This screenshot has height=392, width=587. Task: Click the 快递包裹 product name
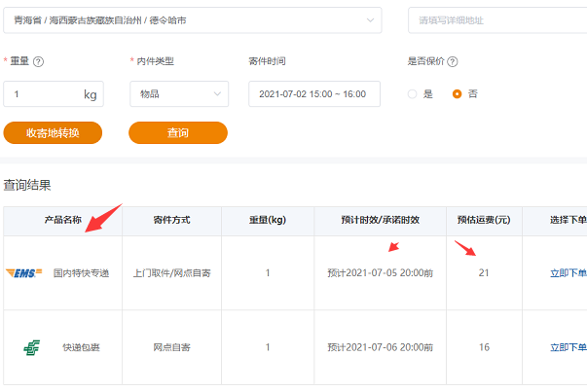point(81,347)
